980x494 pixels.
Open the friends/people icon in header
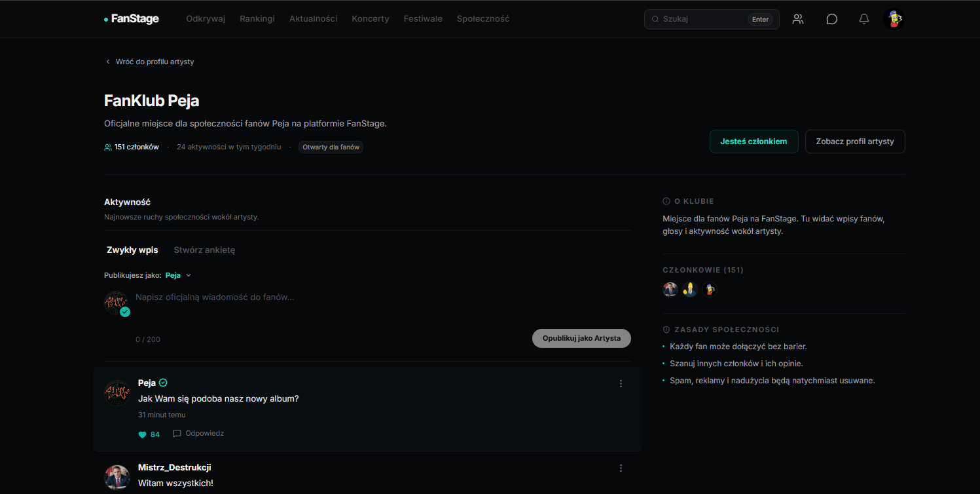click(797, 19)
